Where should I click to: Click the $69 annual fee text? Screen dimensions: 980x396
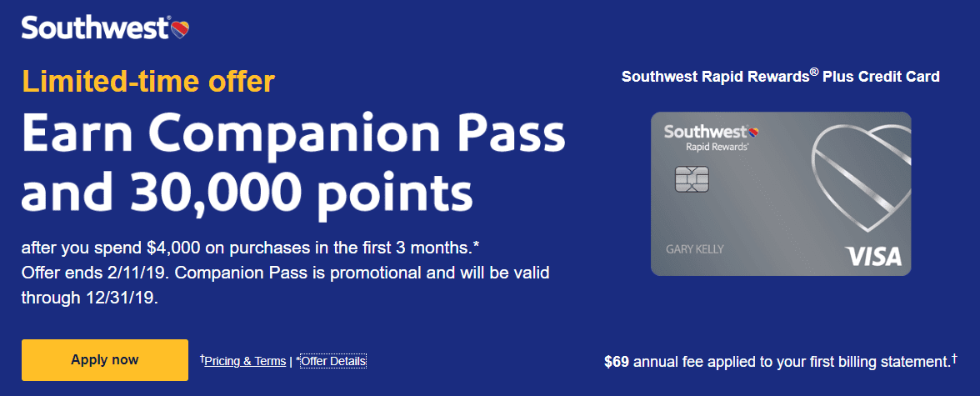(x=777, y=362)
